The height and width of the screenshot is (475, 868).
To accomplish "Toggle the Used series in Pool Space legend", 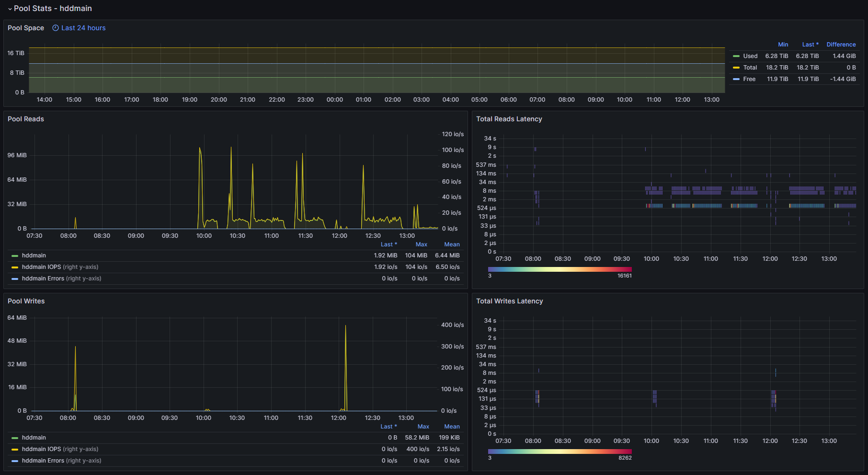I will coord(750,56).
